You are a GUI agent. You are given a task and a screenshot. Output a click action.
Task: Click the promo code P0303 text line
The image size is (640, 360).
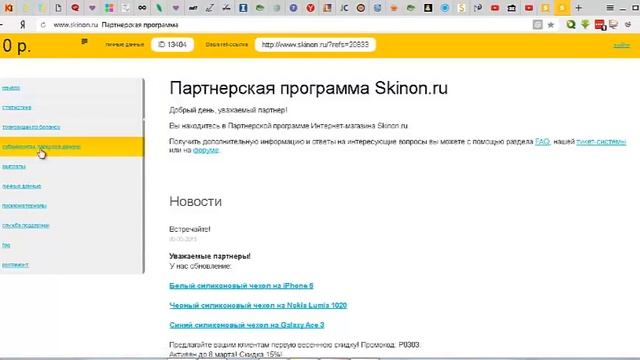coord(294,345)
